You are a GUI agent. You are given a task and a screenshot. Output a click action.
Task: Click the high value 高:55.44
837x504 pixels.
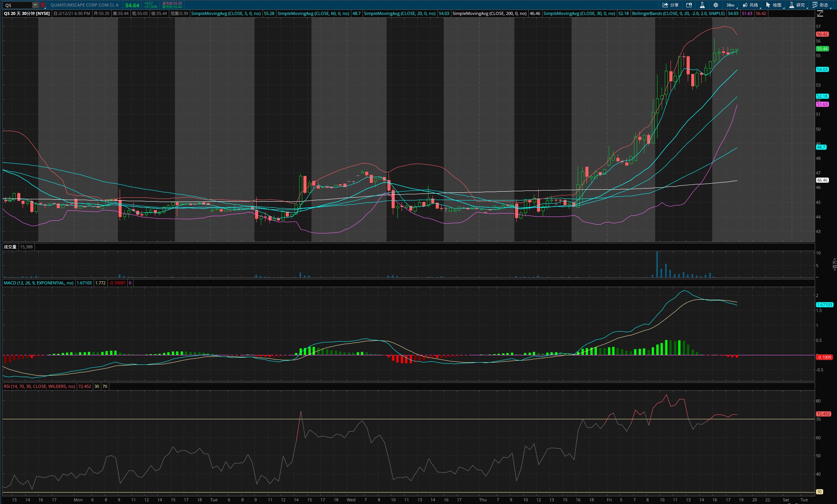click(120, 13)
